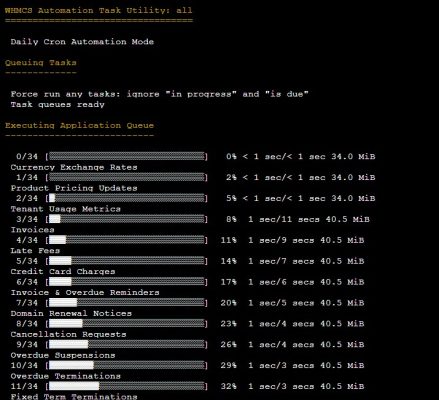
Task: Select the 'Overdue Suspensions' task line
Action: tap(63, 355)
